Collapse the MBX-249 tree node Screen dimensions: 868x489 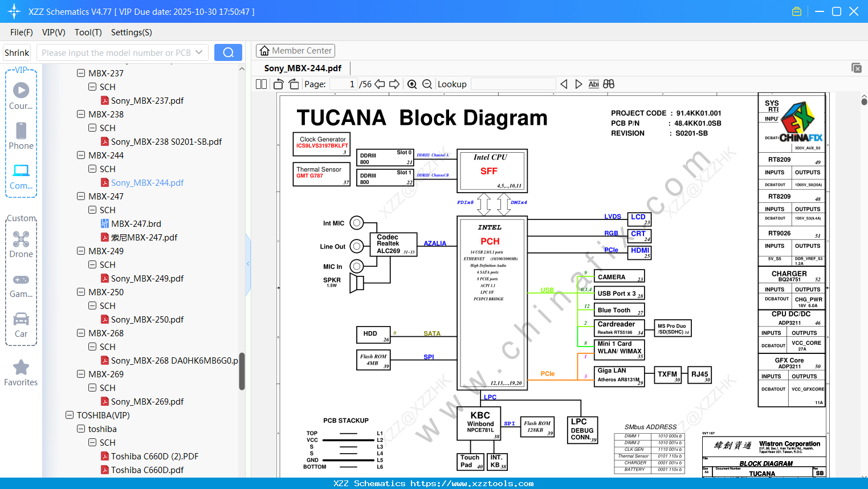pos(81,251)
